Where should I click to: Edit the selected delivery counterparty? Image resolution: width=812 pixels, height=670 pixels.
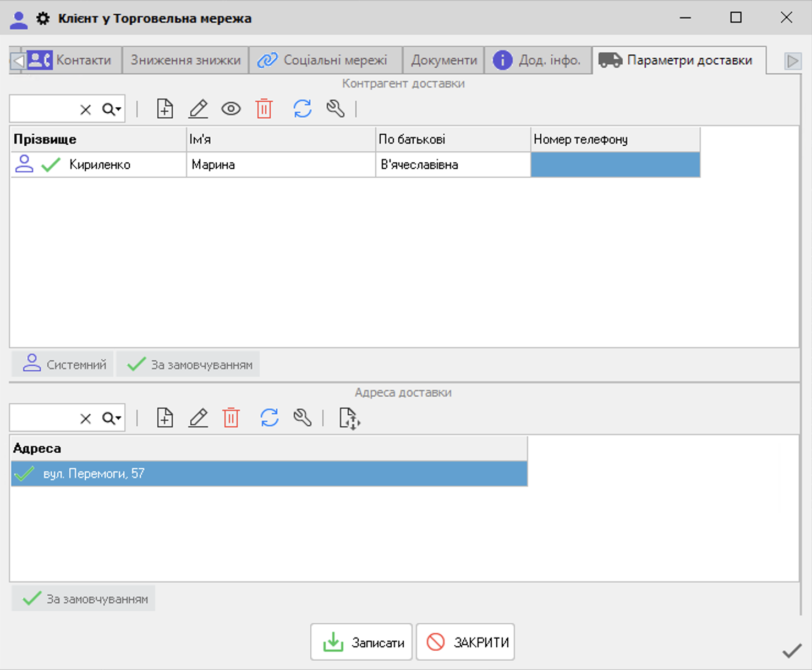click(x=198, y=109)
